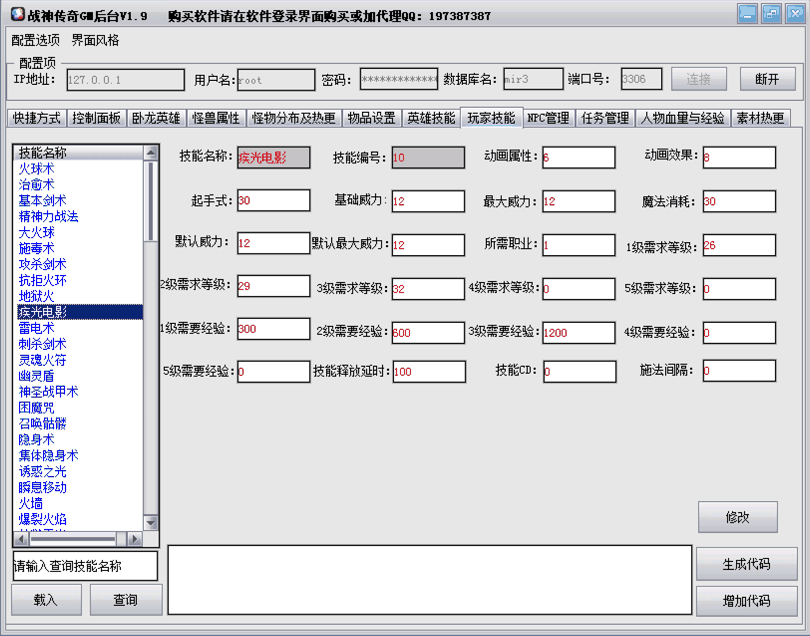Click skill list horizontal scroll-right arrow
This screenshot has height=636, width=810.
[135, 539]
